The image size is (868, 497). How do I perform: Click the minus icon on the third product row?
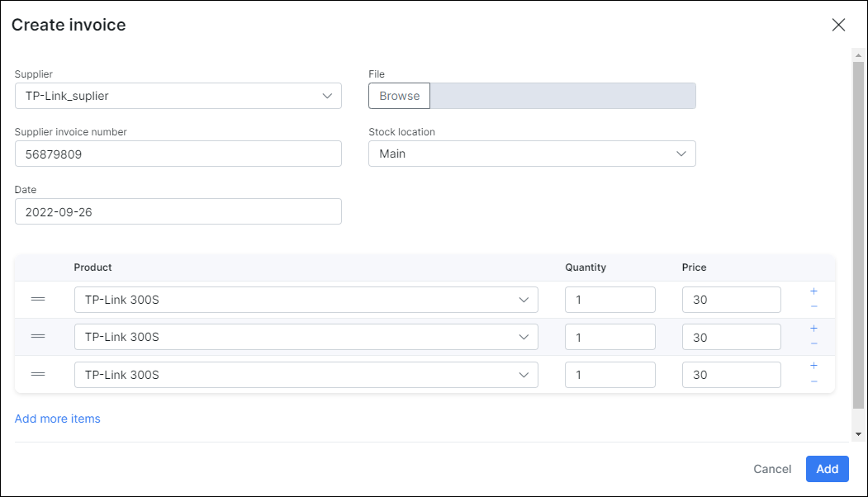[813, 381]
